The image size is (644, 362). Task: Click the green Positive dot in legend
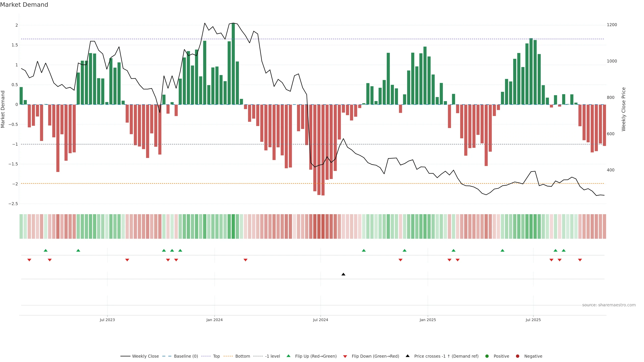[487, 356]
